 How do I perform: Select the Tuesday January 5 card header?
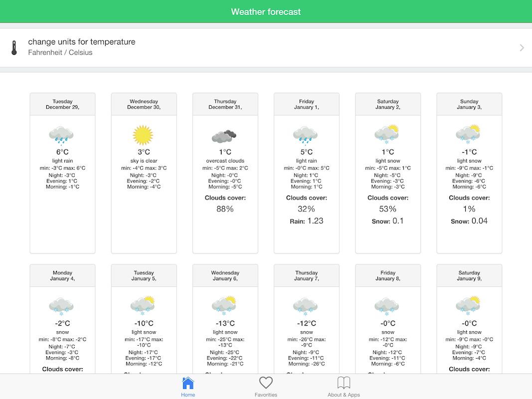[144, 275]
